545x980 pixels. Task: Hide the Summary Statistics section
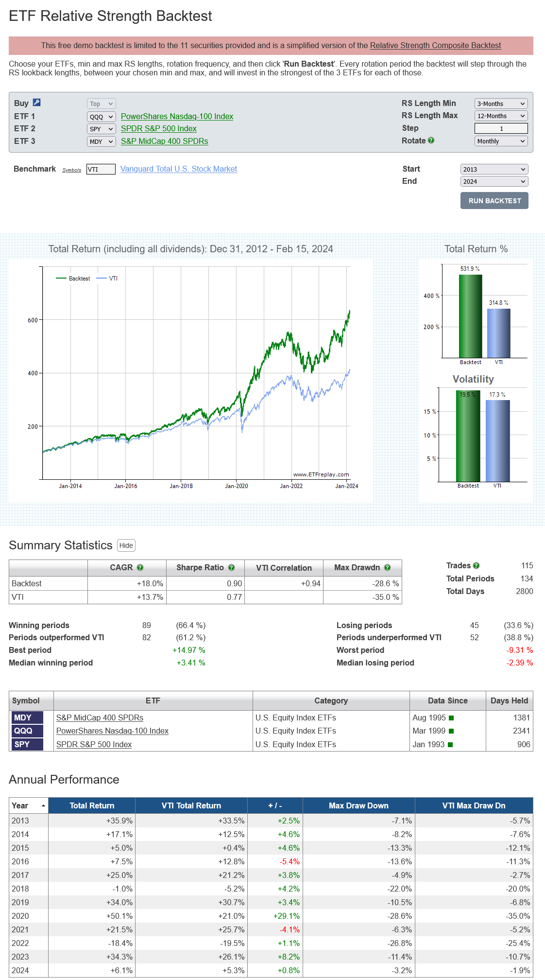pos(126,545)
